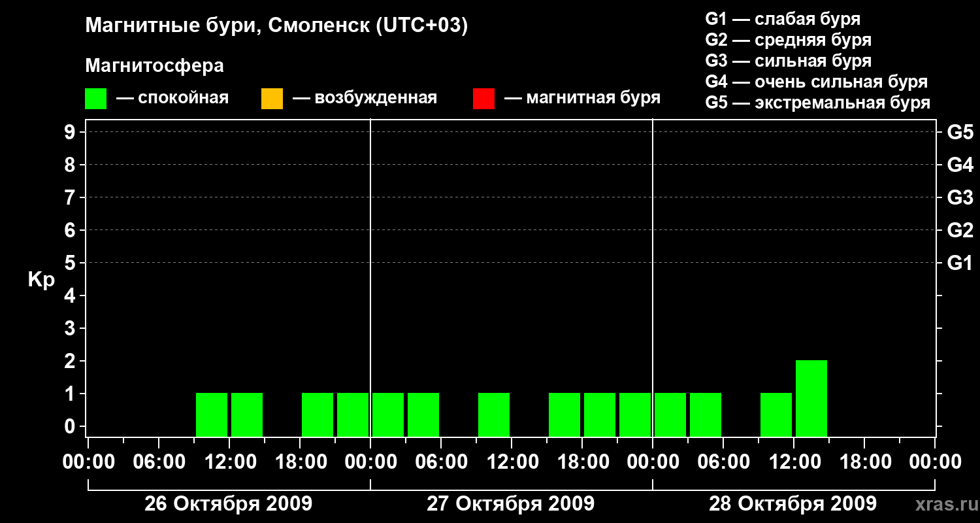
Task: Select the 'G3 — сильная буря' description line
Action: pyautogui.click(x=788, y=61)
